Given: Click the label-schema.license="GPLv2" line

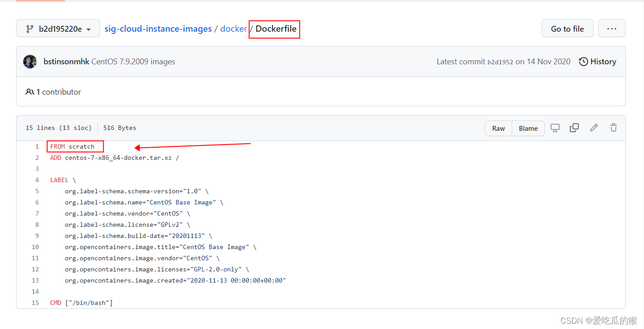Looking at the screenshot, I should pos(127,225).
